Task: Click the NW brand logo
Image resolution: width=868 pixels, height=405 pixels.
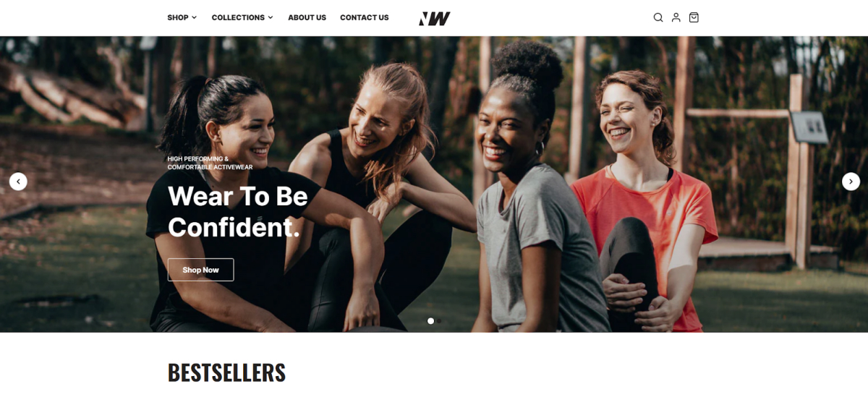Action: [x=434, y=18]
